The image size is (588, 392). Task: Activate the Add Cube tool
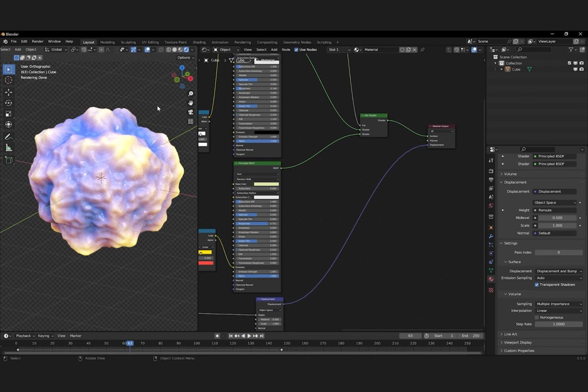coord(8,160)
